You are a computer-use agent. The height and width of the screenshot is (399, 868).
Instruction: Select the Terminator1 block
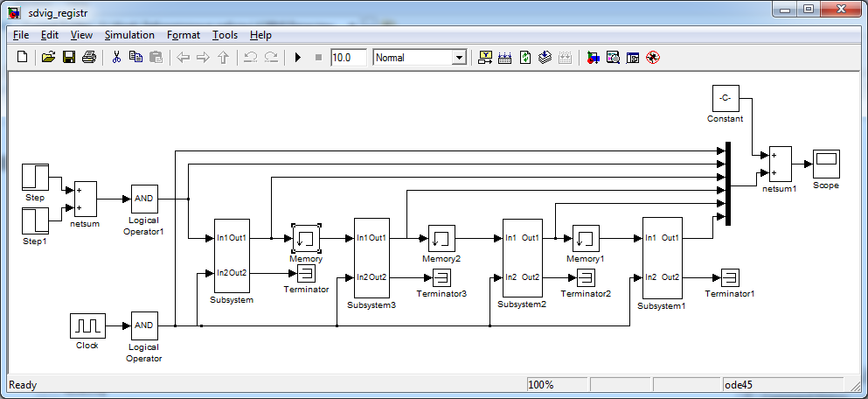pyautogui.click(x=730, y=277)
